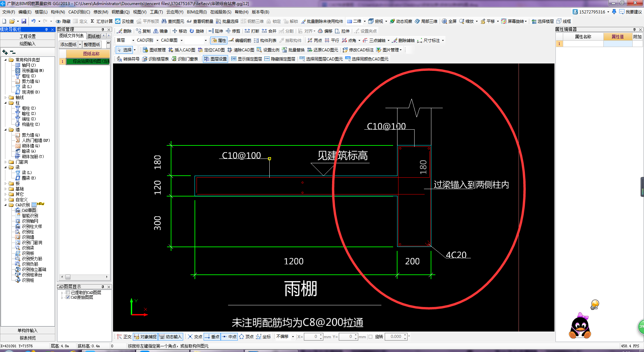Image resolution: width=644 pixels, height=352 pixels.
Task: Switch to 局部三维 partial 3D view
Action: pyautogui.click(x=426, y=21)
